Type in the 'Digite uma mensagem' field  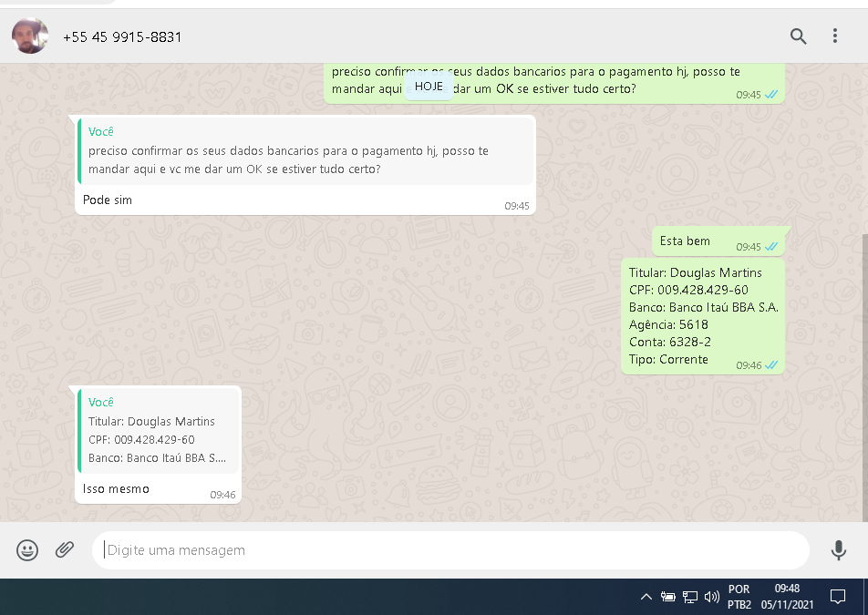tap(450, 550)
